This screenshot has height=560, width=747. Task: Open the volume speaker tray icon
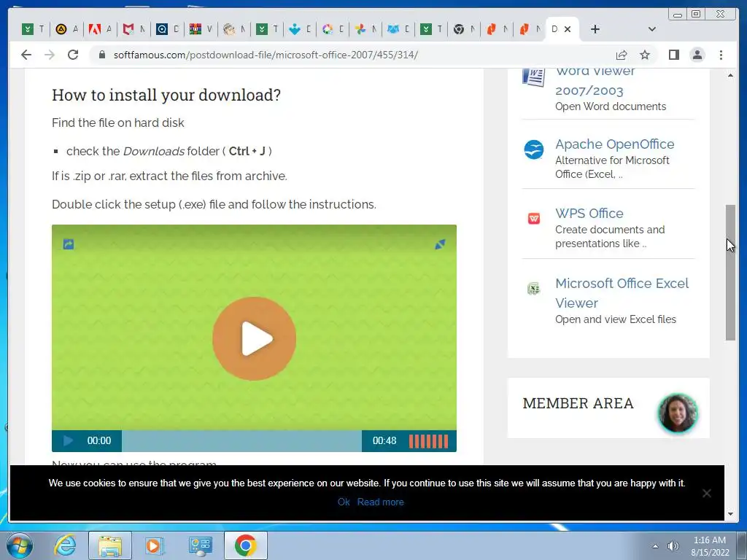point(673,546)
